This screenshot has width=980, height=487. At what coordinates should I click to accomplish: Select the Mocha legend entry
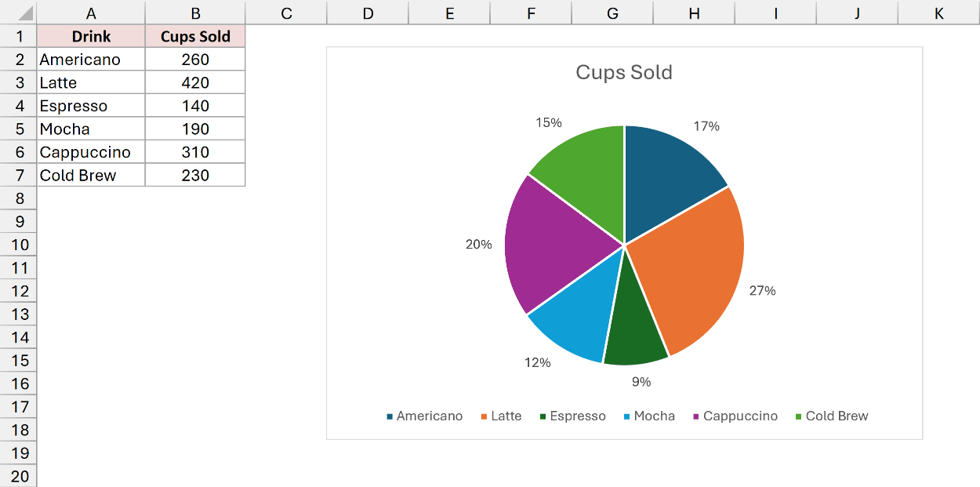(649, 416)
